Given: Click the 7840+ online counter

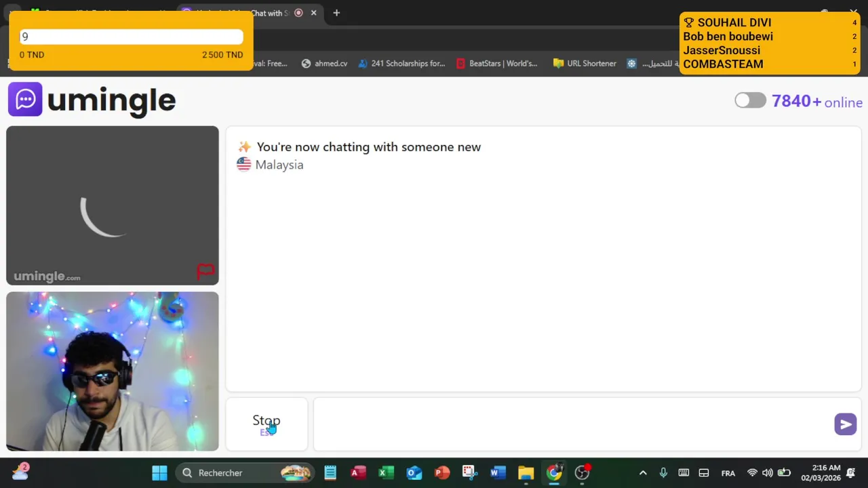Looking at the screenshot, I should click(x=817, y=101).
